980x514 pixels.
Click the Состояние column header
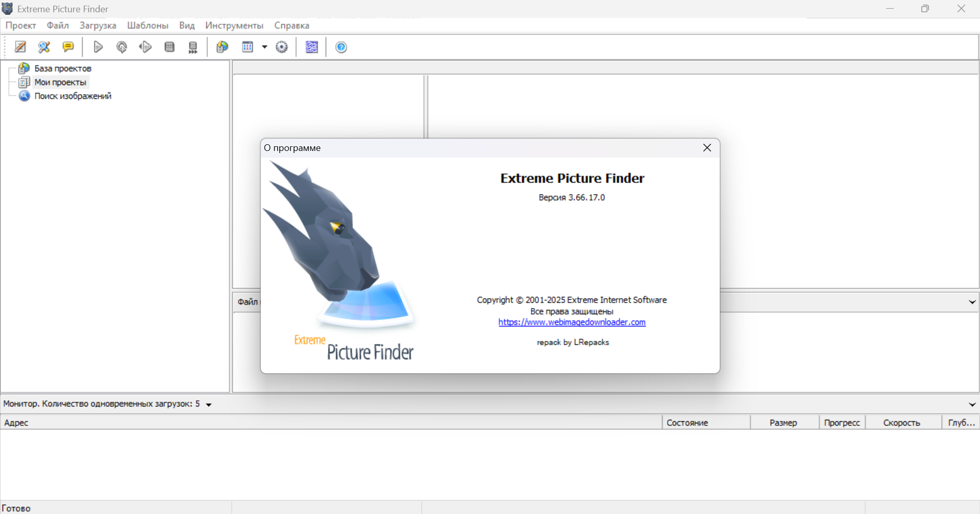pos(706,423)
